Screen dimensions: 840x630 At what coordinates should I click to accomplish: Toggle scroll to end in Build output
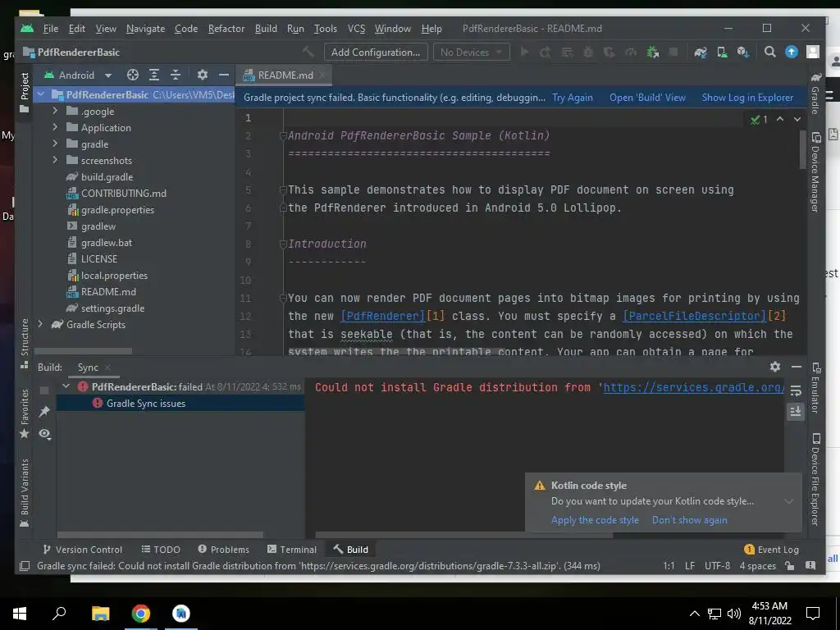click(796, 412)
